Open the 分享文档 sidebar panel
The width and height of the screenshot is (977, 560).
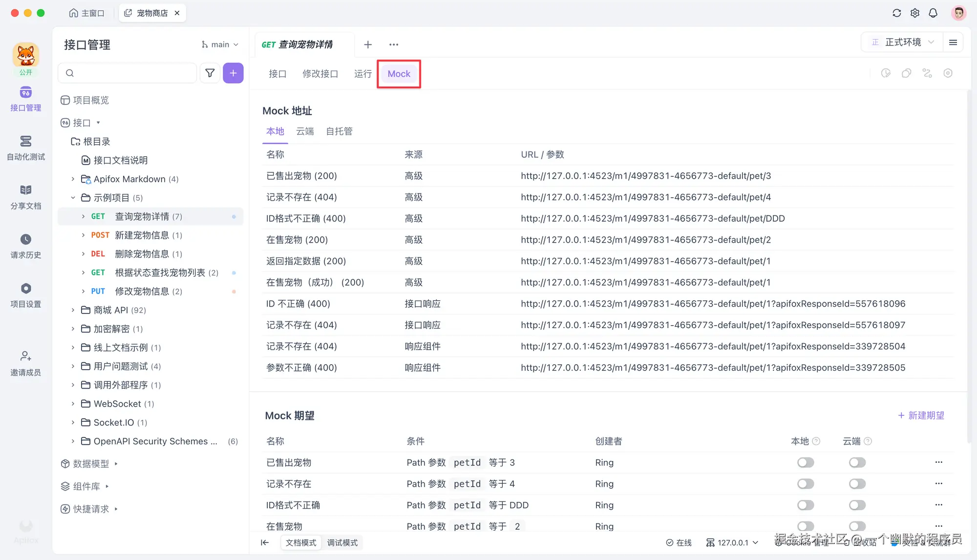click(25, 195)
